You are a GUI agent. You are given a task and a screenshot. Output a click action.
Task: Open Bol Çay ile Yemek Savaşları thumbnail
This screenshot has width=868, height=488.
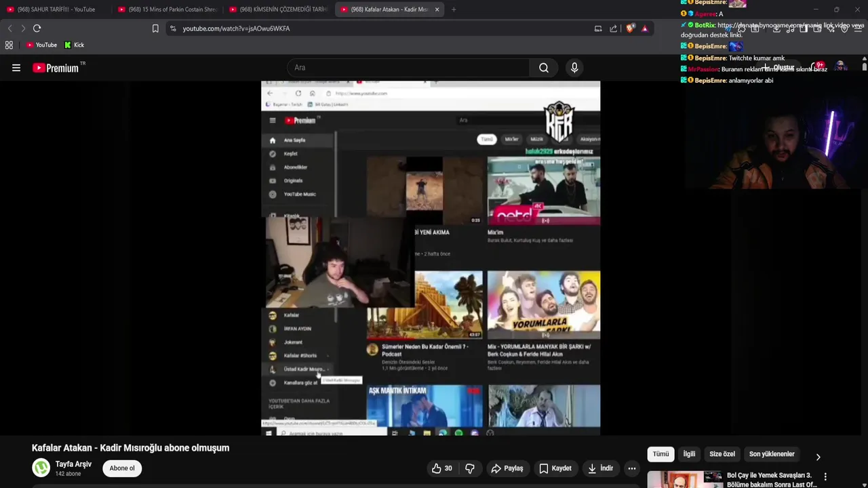(x=684, y=479)
